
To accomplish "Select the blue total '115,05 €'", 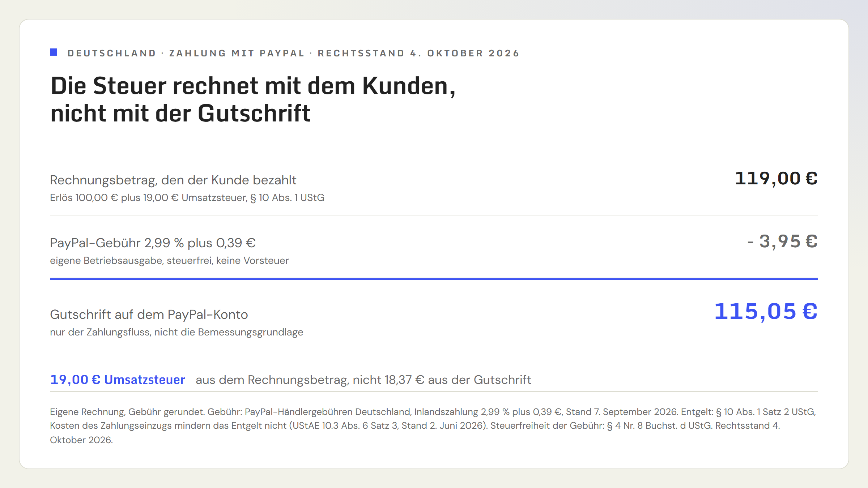I will pyautogui.click(x=766, y=312).
